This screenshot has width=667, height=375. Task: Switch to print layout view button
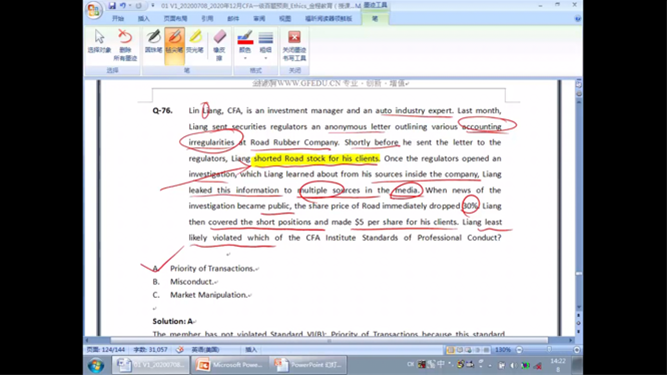pos(450,350)
